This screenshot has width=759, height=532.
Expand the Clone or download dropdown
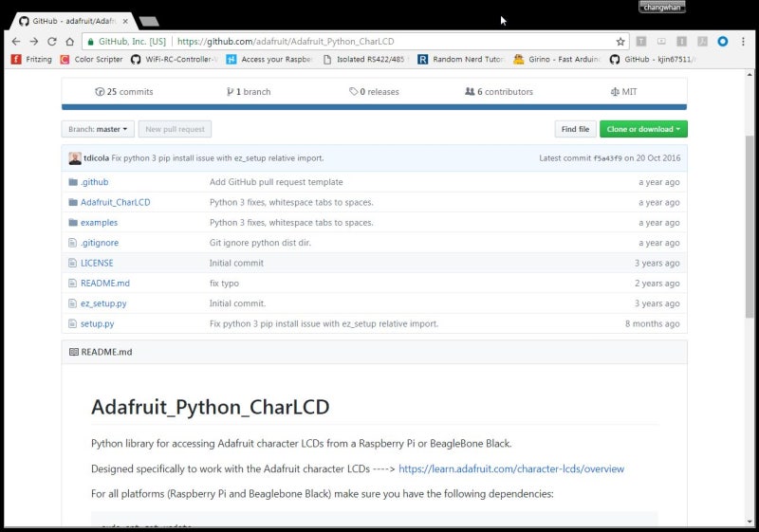coord(643,129)
